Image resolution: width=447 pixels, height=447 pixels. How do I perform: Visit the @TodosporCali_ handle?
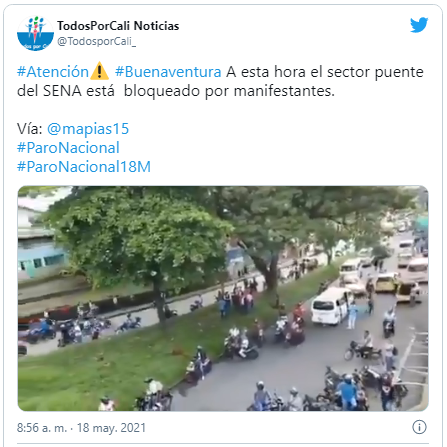[x=96, y=41]
